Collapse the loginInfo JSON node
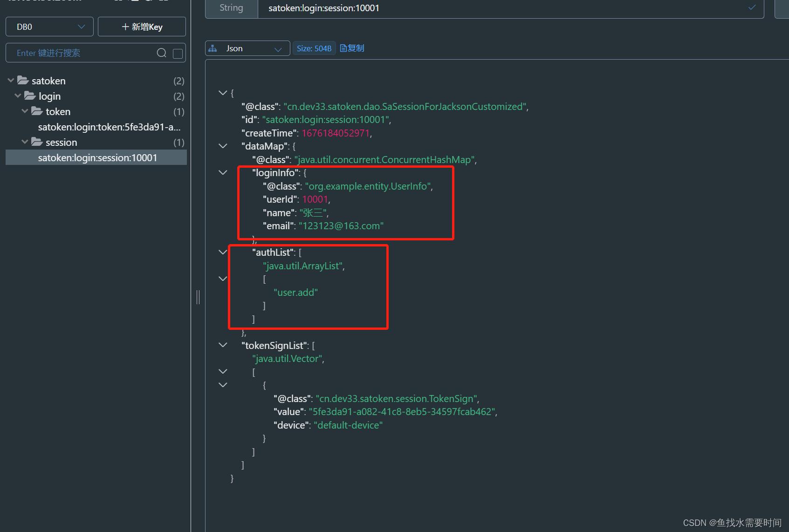Viewport: 789px width, 532px height. point(223,172)
